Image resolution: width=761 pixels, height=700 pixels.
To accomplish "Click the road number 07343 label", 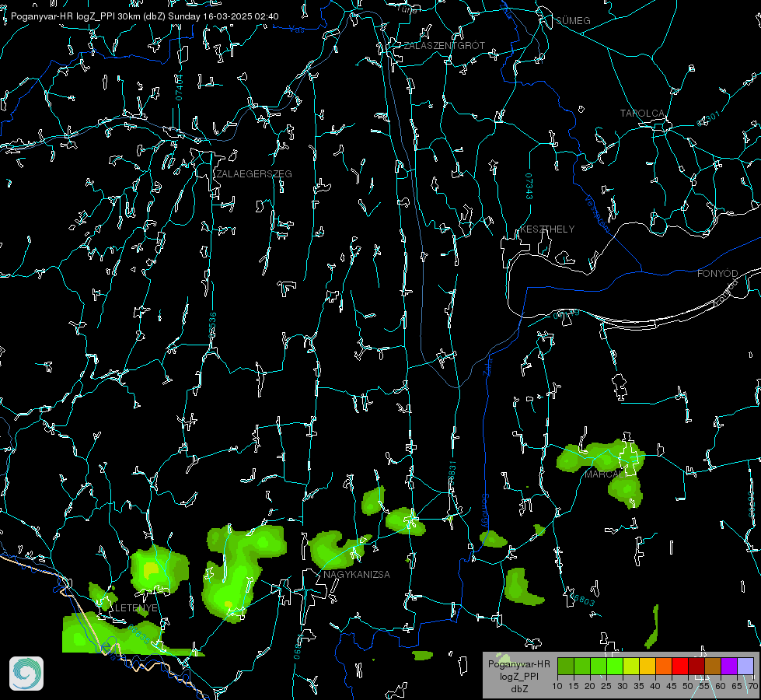I will pos(529,187).
